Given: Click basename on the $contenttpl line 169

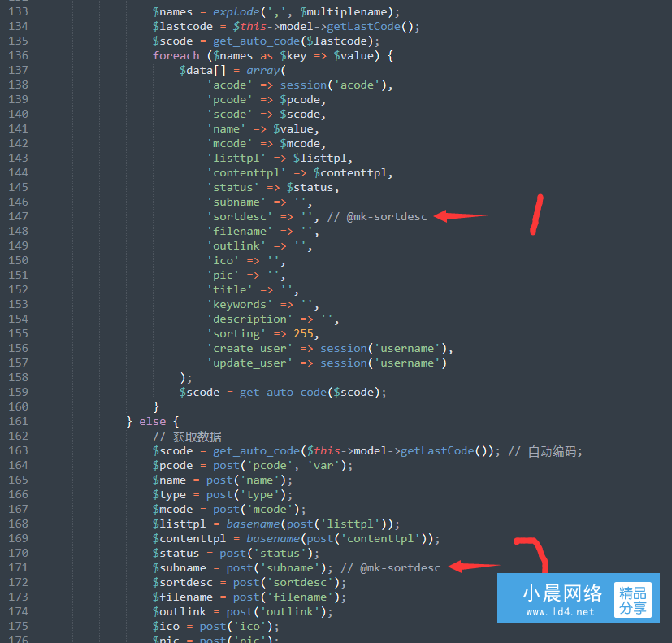Looking at the screenshot, I should pyautogui.click(x=273, y=539).
